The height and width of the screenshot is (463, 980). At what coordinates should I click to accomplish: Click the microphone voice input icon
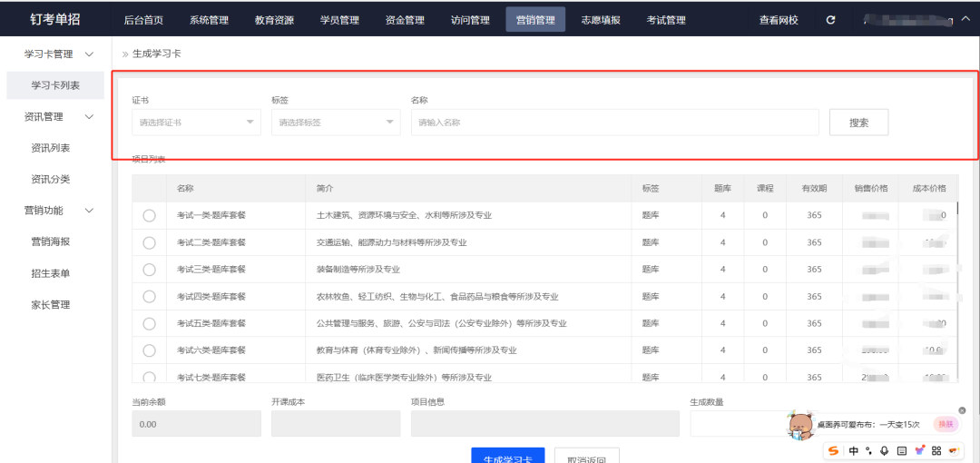point(884,450)
